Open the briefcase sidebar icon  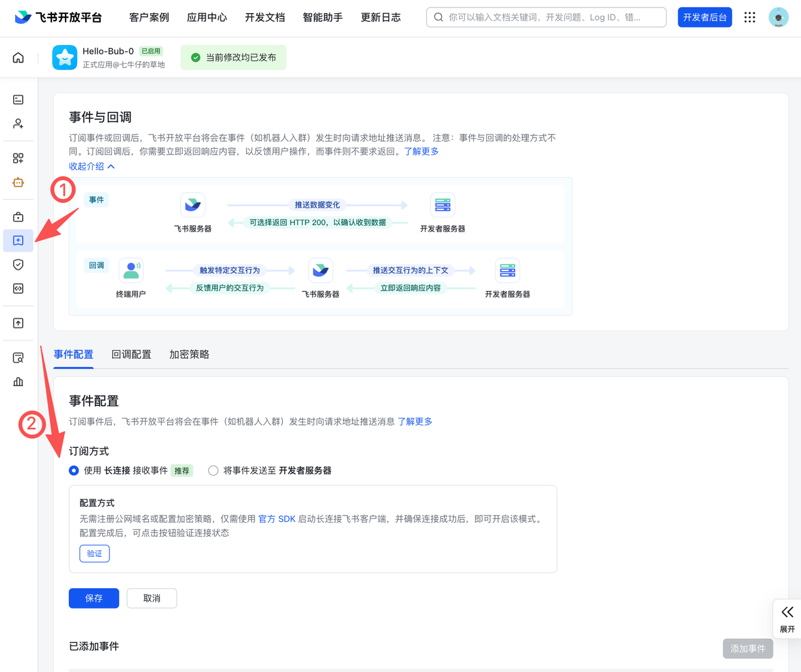tap(18, 217)
